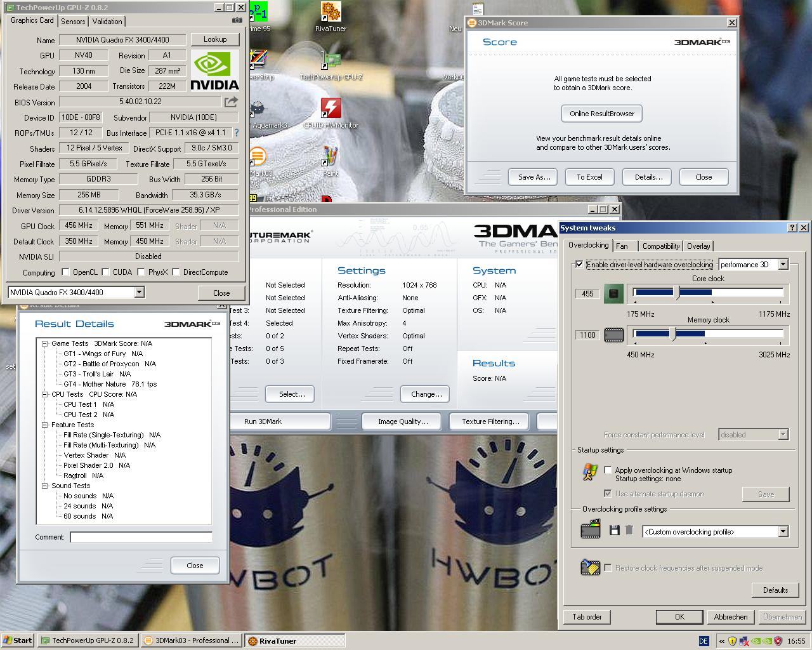Toggle OpenCL checkbox in GPU-Z
The image size is (812, 650).
pyautogui.click(x=65, y=272)
